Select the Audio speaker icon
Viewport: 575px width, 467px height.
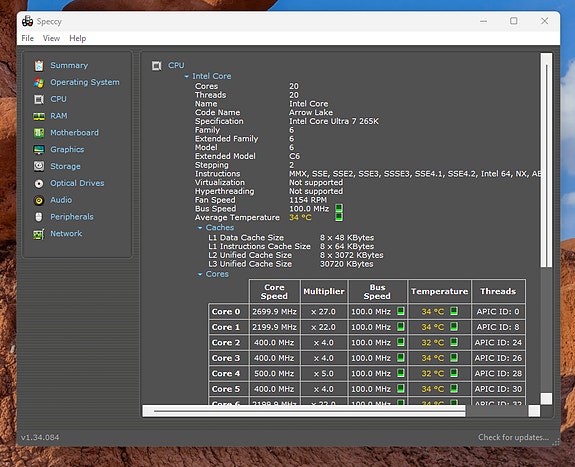pos(39,200)
